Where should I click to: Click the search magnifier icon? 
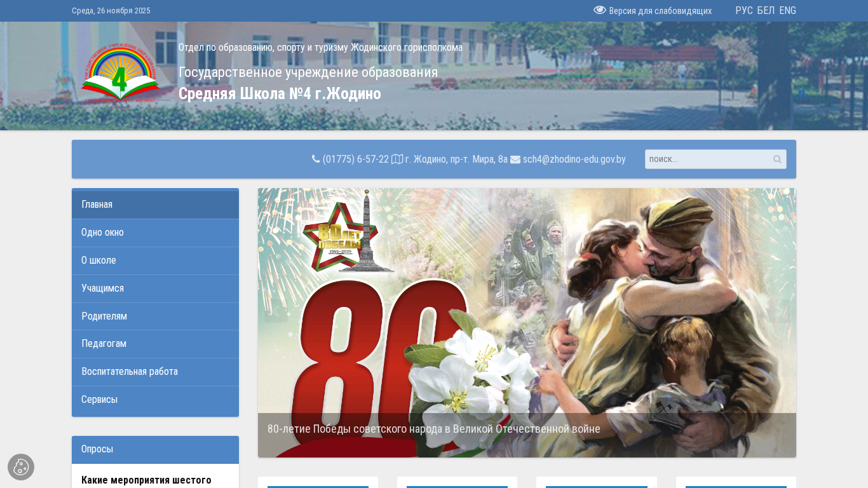(777, 159)
